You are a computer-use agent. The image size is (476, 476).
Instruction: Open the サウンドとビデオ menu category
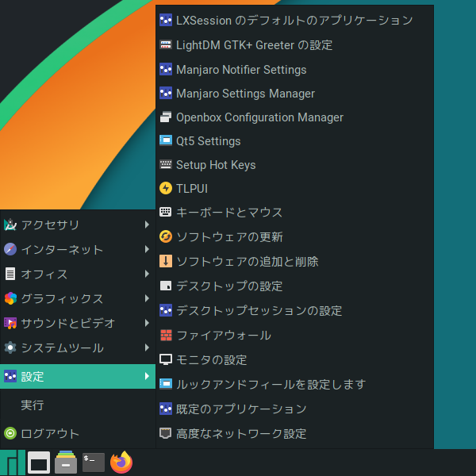78,323
